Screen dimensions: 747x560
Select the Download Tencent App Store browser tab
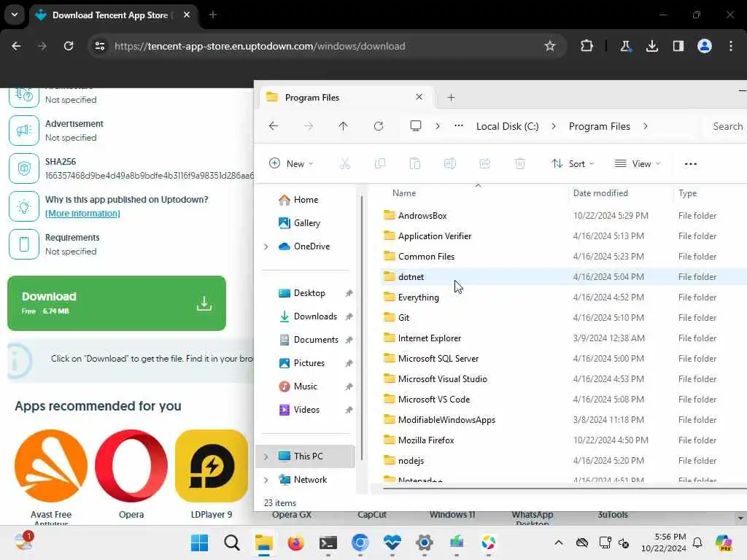coord(113,15)
